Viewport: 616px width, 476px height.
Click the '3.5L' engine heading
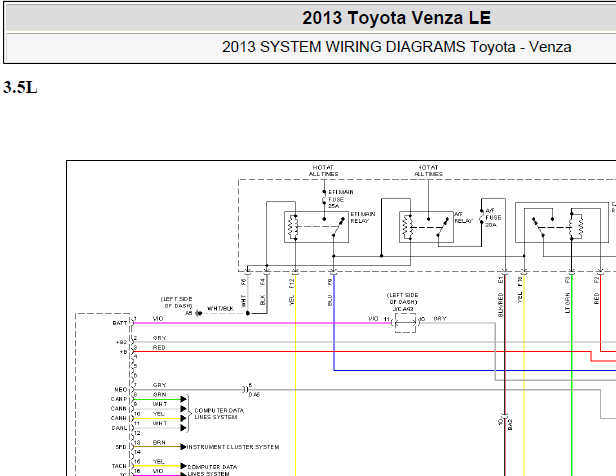[20, 87]
